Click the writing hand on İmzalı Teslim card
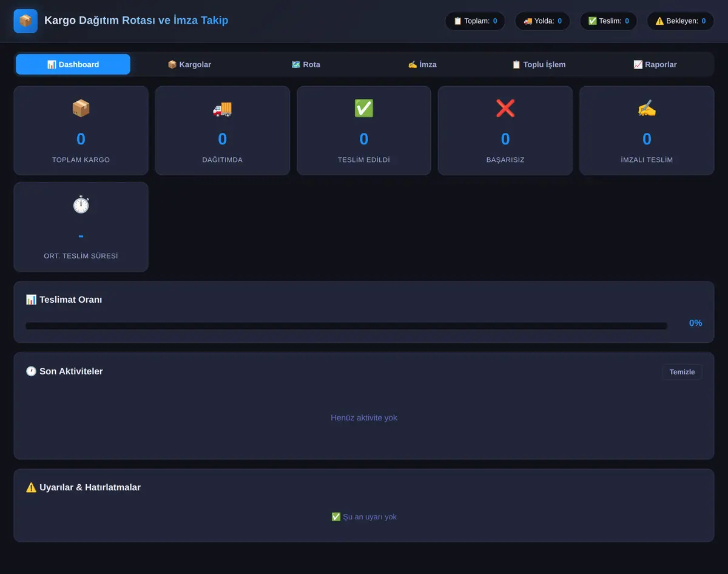Screen dimensions: 728x574 (647, 108)
